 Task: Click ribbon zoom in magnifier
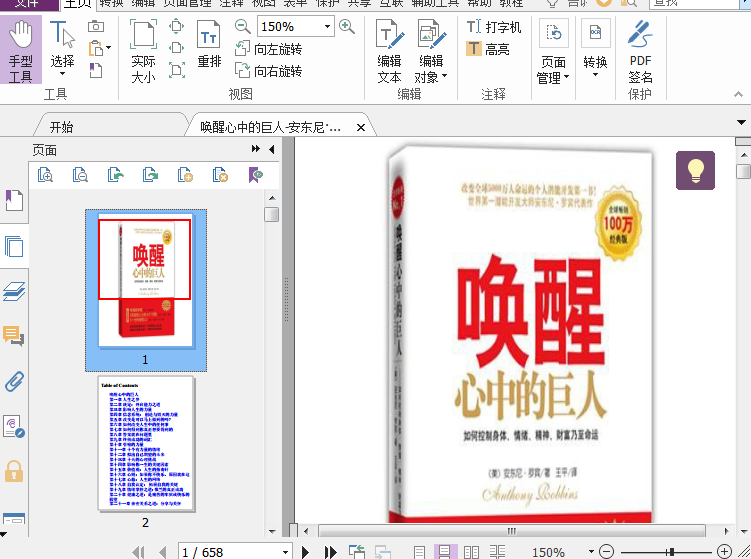tap(347, 26)
